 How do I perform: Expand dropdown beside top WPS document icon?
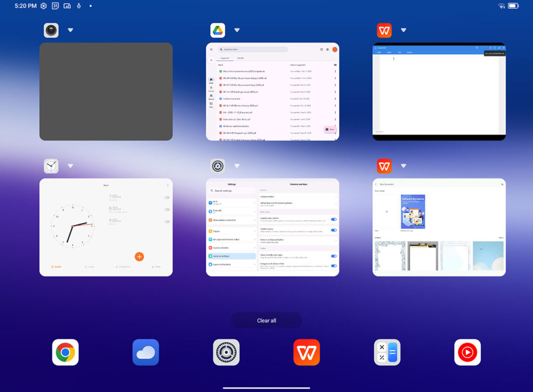[x=403, y=30]
